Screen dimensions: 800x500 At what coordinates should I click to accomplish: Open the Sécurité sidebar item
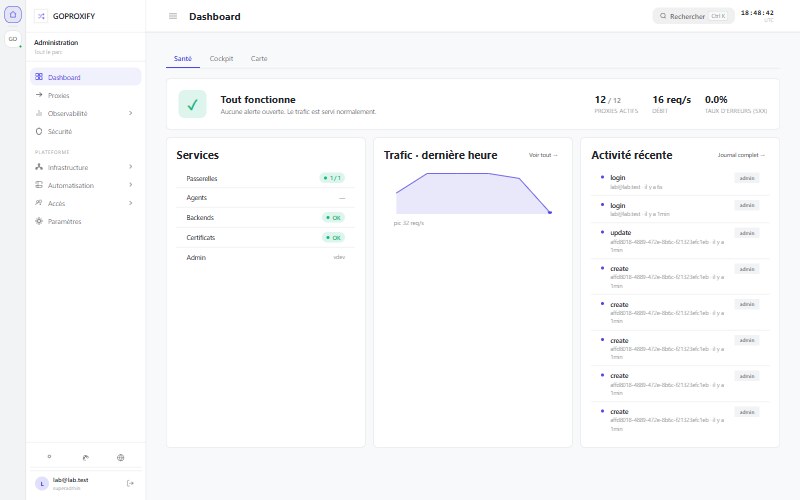point(86,132)
